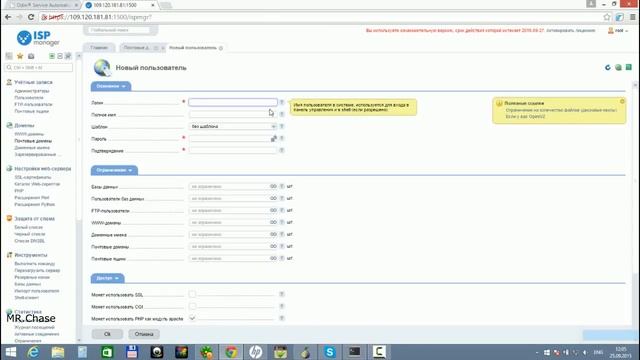This screenshot has width=640, height=360.
Task: Focus the Полное имя input field
Action: click(x=233, y=115)
